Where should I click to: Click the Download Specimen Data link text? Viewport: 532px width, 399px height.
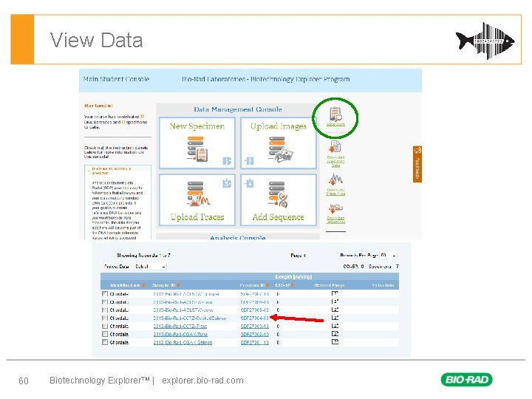(x=335, y=162)
